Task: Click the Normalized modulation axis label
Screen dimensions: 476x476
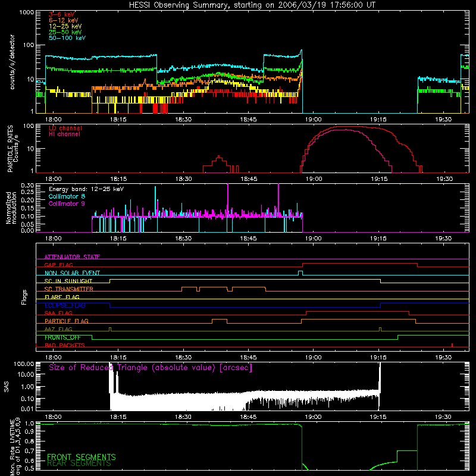Action: coord(11,208)
